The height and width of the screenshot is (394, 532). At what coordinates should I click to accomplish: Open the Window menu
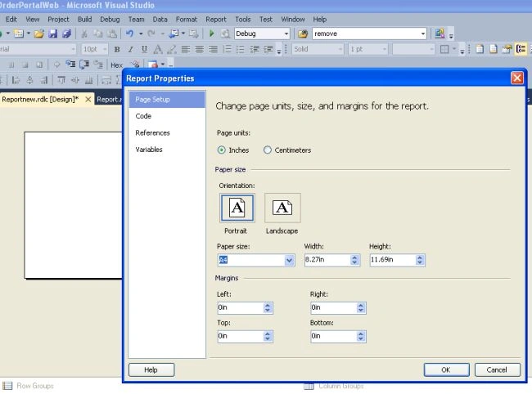pyautogui.click(x=293, y=20)
